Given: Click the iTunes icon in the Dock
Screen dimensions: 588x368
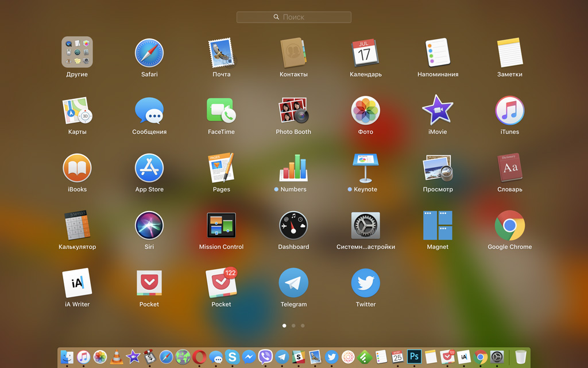Looking at the screenshot, I should pyautogui.click(x=84, y=356).
